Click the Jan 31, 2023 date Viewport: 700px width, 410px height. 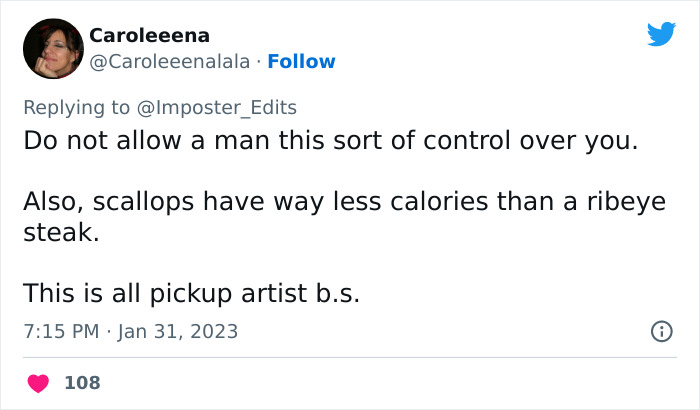tap(177, 331)
